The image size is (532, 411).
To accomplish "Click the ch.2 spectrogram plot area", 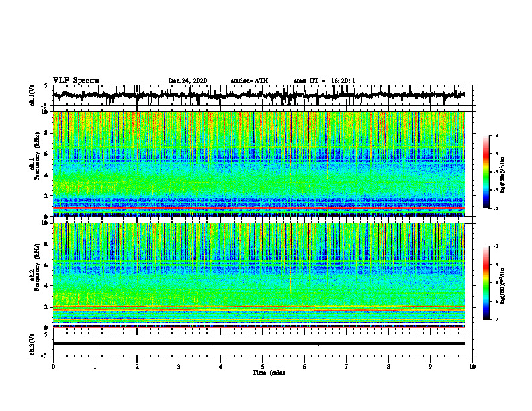I will (259, 275).
